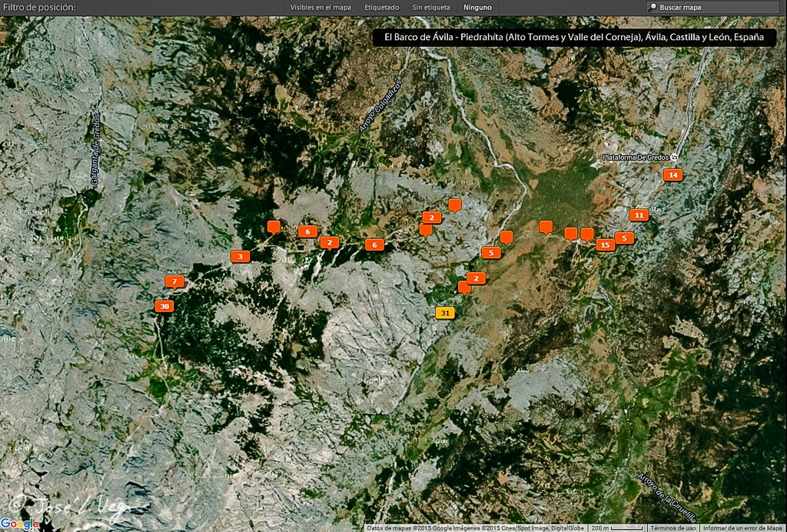The image size is (787, 532).
Task: Enable the 'Etiquetado' position filter
Action: 381,7
